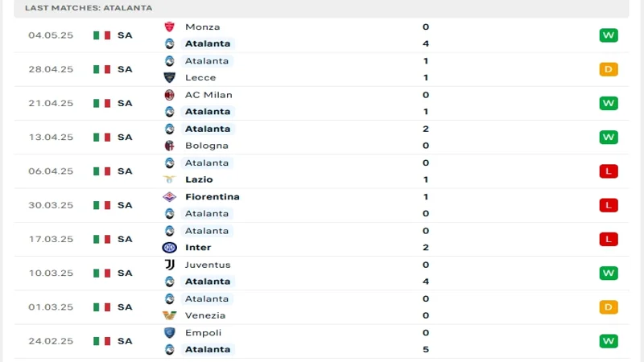644x362 pixels.
Task: Select the Inter club logo
Action: [169, 248]
